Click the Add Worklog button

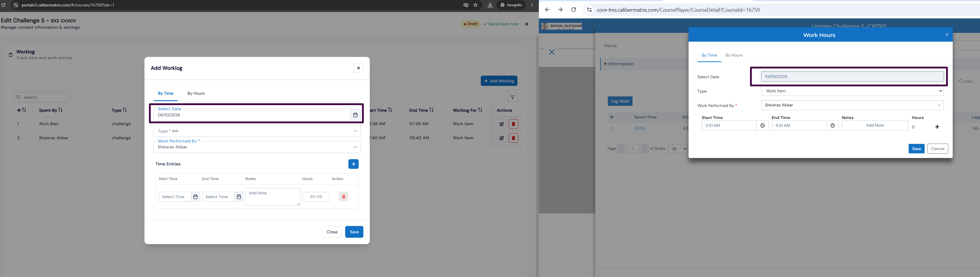click(499, 81)
